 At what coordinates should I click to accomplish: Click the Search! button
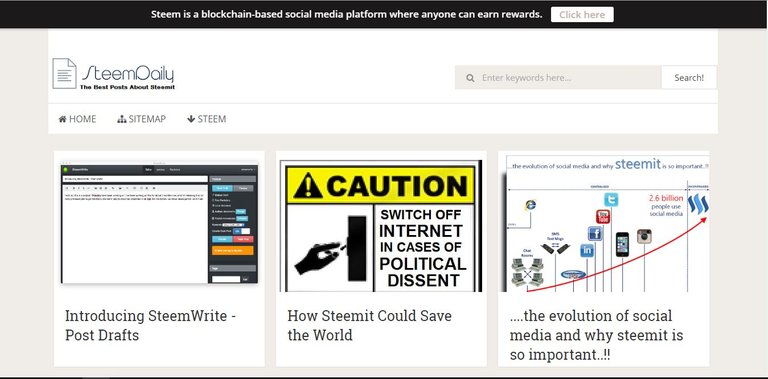(x=689, y=77)
